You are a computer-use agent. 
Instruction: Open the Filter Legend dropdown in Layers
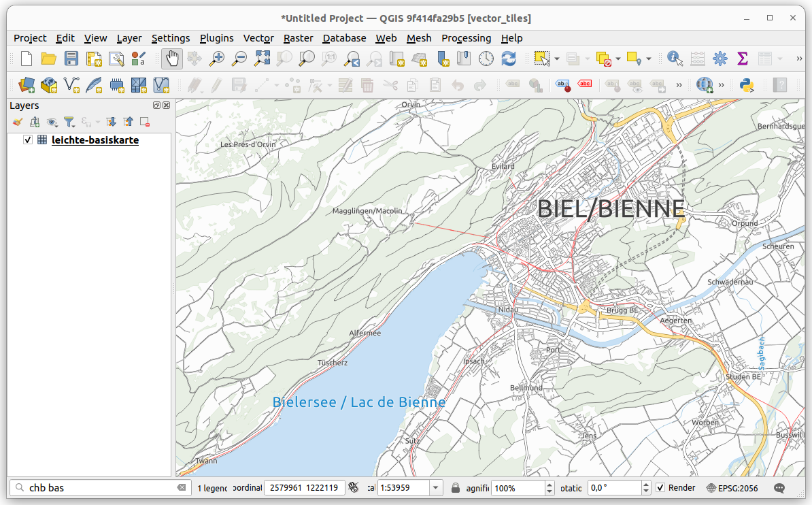pos(69,122)
